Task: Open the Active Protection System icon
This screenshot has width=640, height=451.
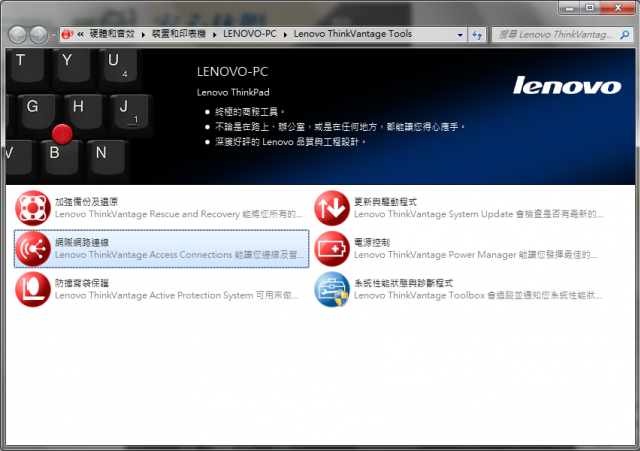Action: [x=33, y=289]
